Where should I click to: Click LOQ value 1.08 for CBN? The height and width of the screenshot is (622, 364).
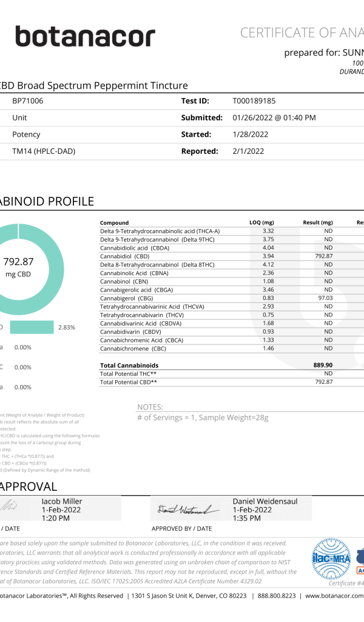tap(268, 281)
